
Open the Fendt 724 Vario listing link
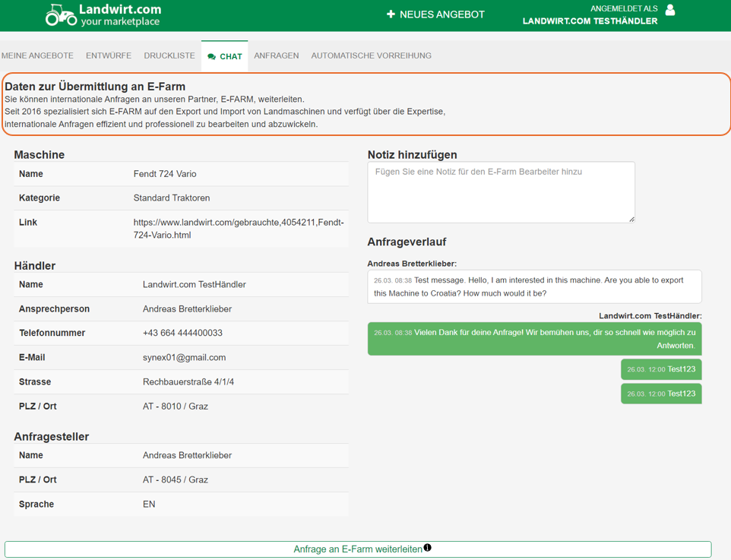239,229
